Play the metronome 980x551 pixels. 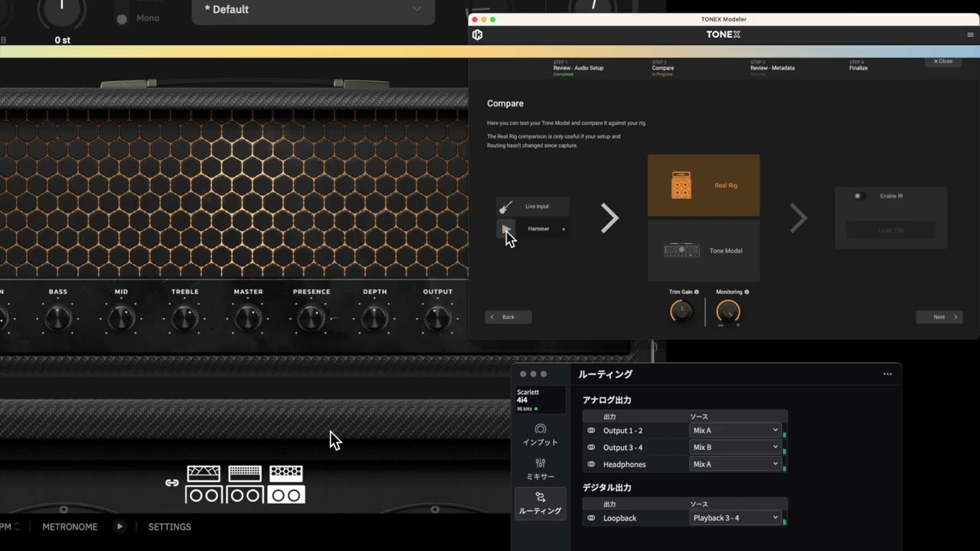(x=119, y=527)
